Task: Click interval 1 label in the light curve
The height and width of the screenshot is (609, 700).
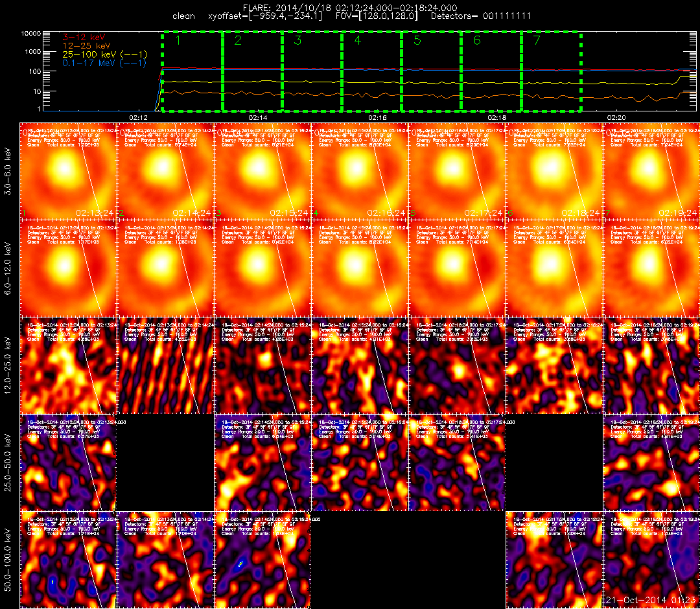Action: tap(178, 40)
